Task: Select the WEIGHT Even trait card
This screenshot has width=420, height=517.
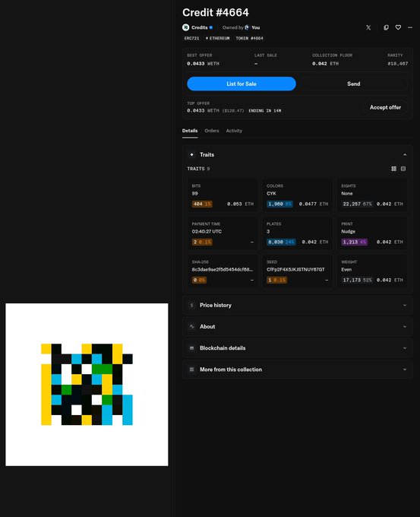Action: 372,271
